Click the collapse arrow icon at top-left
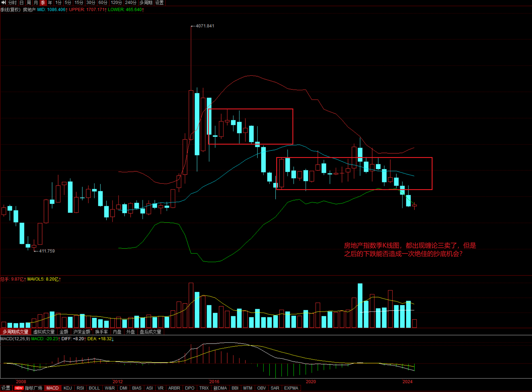This screenshot has width=532, height=392. pyautogui.click(x=3, y=3)
